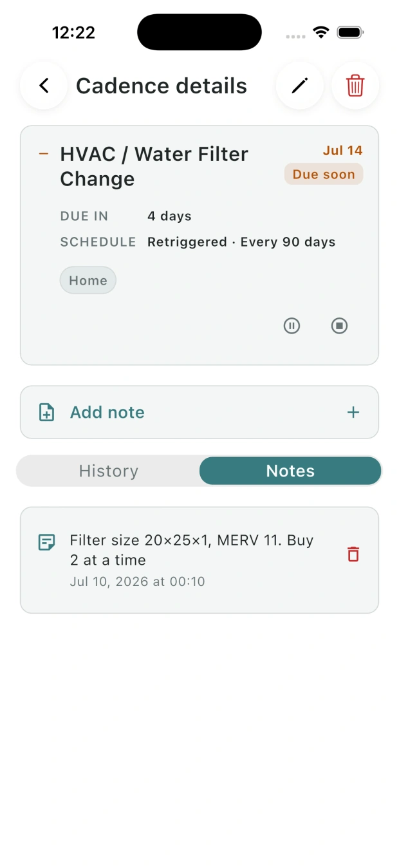Open the filter size note entry

pos(199,560)
